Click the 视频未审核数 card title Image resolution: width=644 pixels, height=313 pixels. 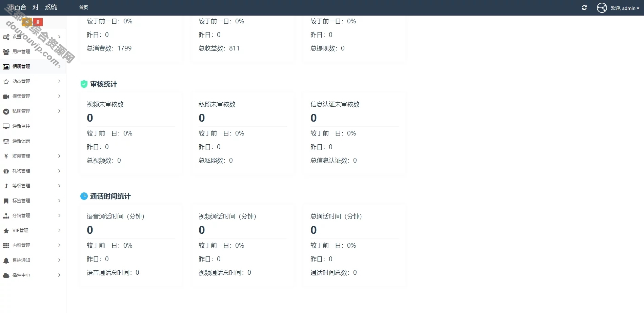point(105,104)
